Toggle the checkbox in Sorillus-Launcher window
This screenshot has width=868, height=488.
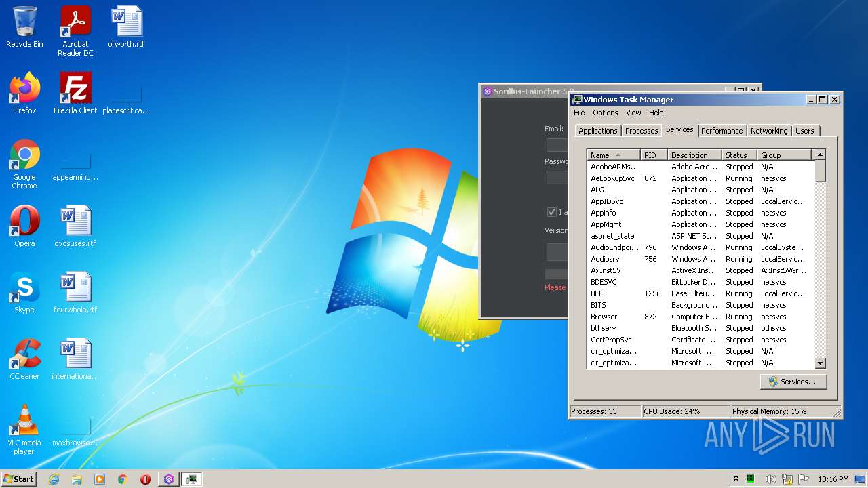click(x=551, y=212)
